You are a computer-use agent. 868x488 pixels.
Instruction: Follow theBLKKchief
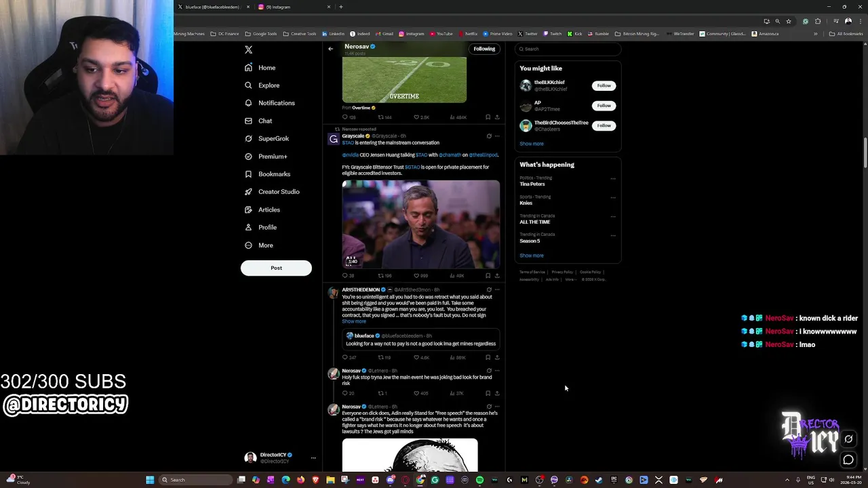tap(604, 85)
